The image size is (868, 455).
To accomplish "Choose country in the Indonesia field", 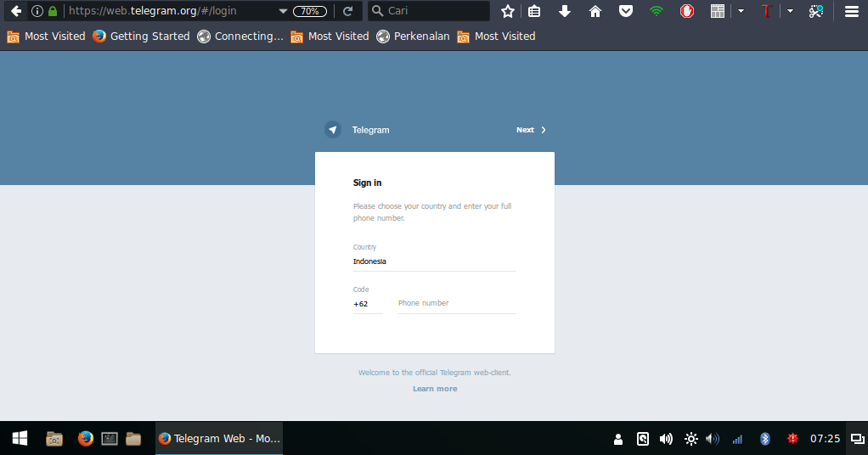I will (x=435, y=261).
